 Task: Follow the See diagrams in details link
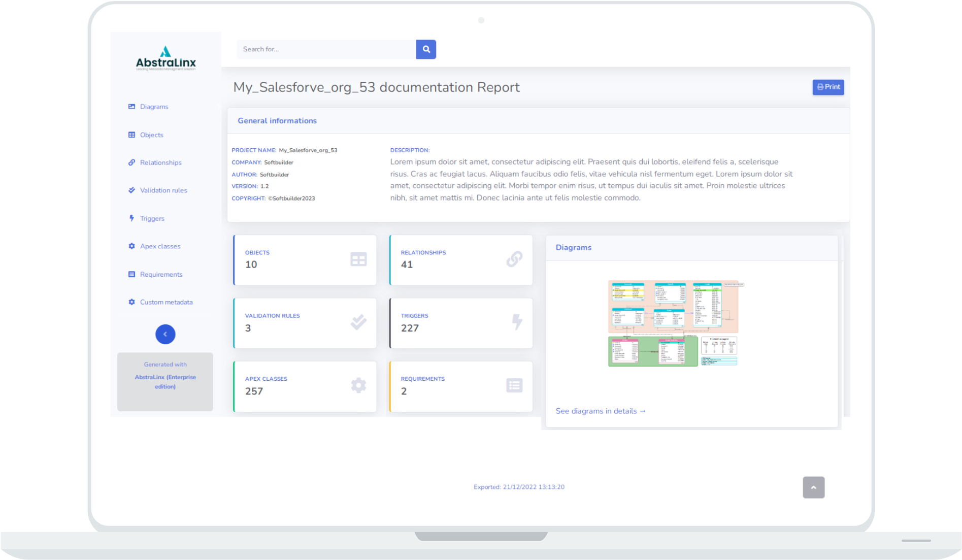point(601,411)
